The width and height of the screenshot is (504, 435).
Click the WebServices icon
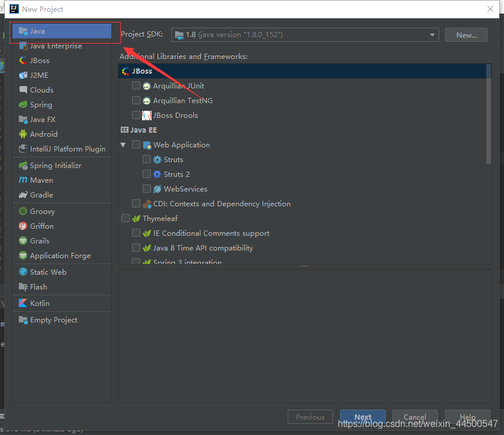157,189
